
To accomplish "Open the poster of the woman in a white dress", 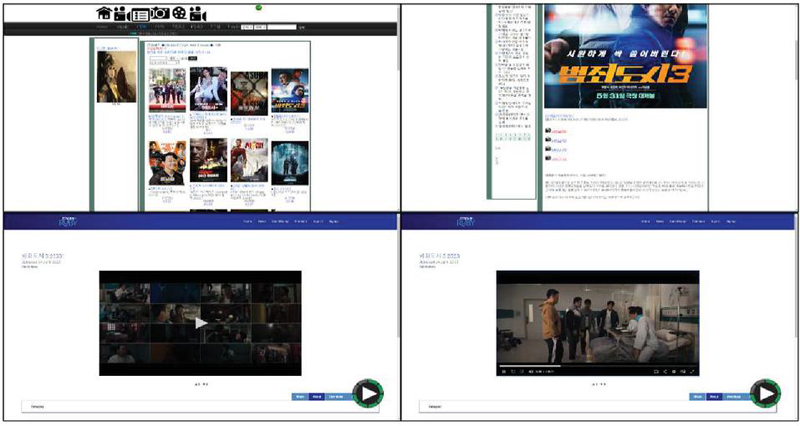I will click(209, 90).
